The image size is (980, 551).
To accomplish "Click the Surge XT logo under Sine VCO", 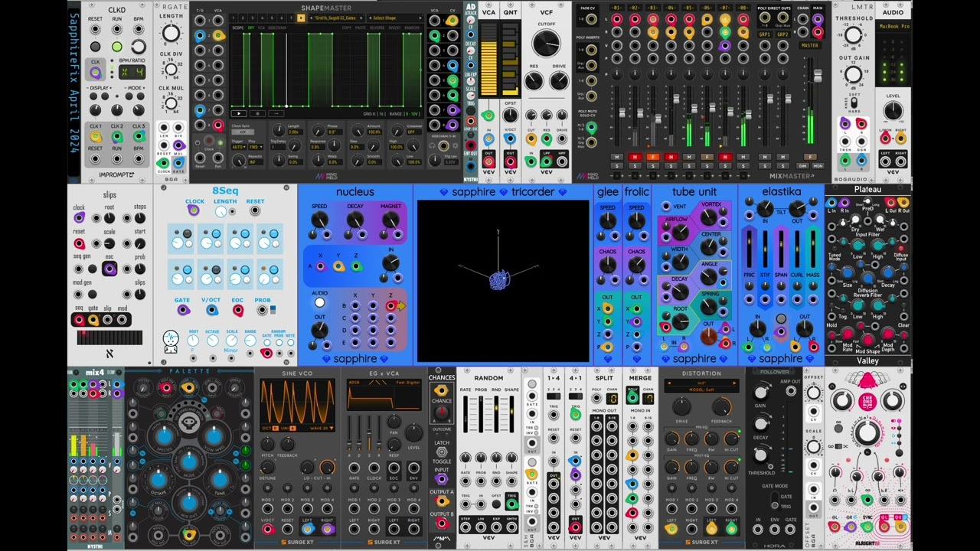I will (297, 543).
